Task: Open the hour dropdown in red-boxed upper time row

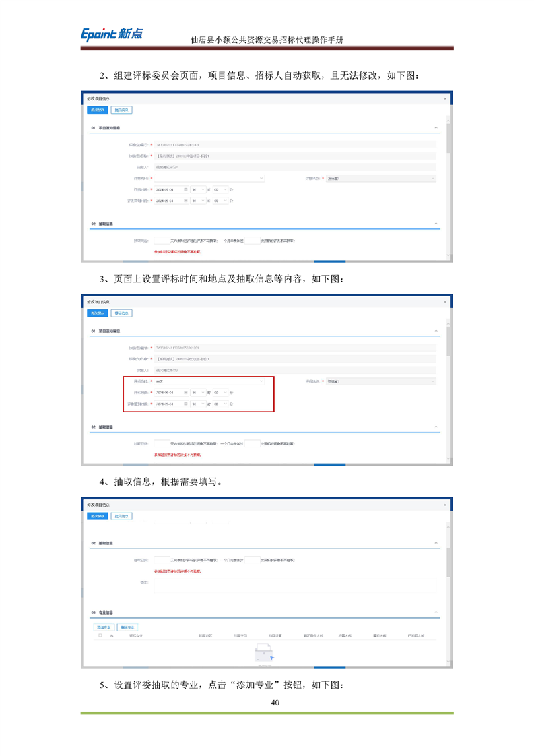Action: [x=198, y=392]
